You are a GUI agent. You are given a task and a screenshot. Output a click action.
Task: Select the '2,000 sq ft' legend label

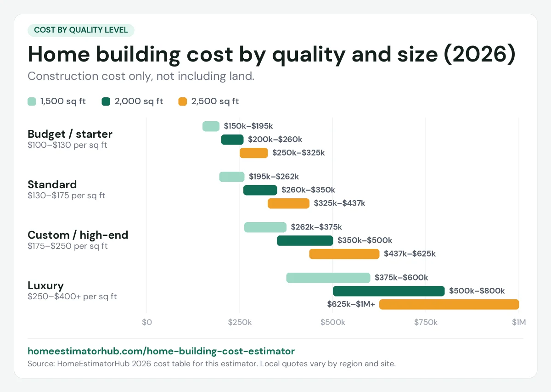139,101
